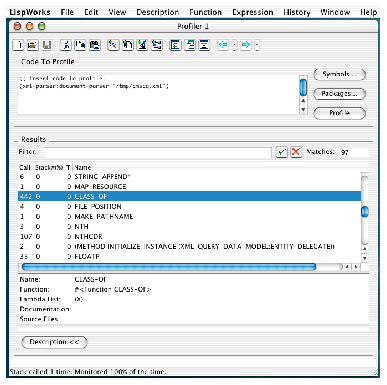Screen dimensions: 387x385
Task: Select the METHOD INITIALIZE-INSTANCE result row
Action: tap(189, 247)
